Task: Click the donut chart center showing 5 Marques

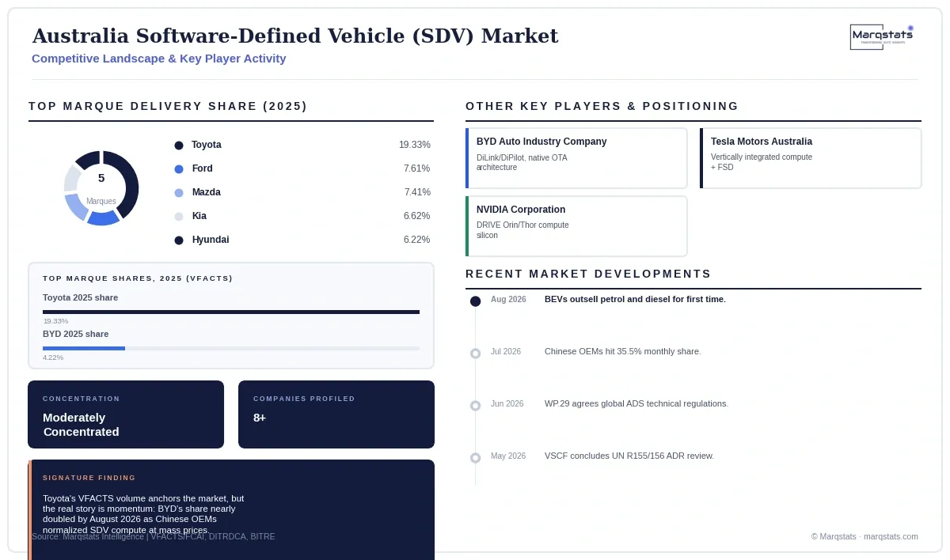Action: point(101,188)
